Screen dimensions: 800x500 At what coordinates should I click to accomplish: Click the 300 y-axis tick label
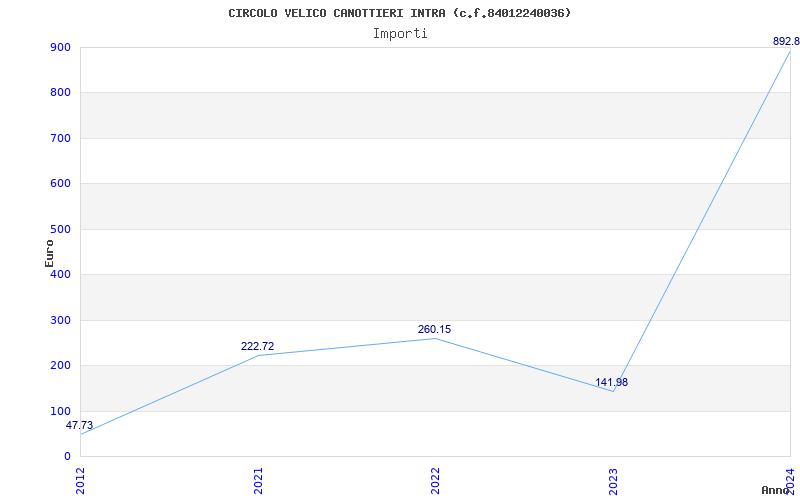tap(60, 320)
